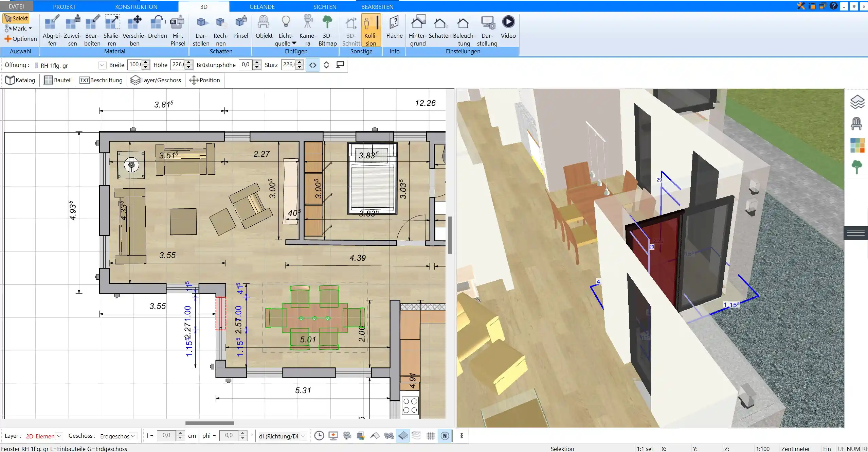This screenshot has width=868, height=452.
Task: Switch to the KONSTRUKTION tab
Action: 136,6
